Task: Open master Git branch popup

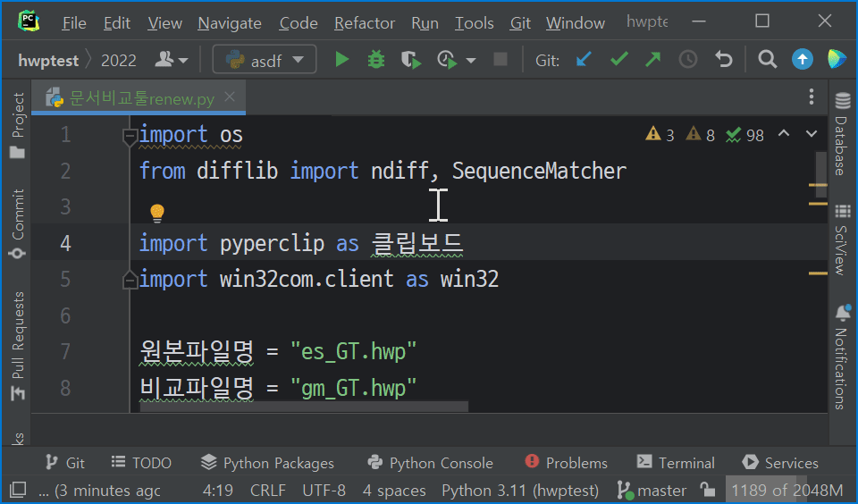Action: click(652, 491)
